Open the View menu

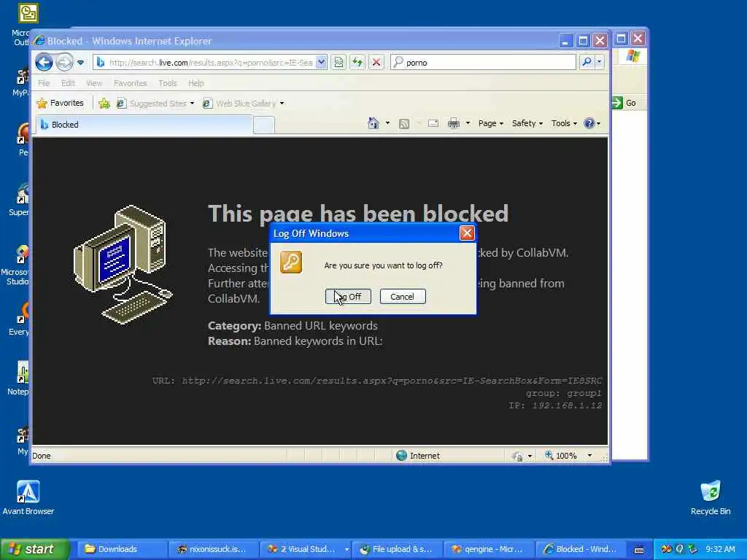tap(94, 83)
